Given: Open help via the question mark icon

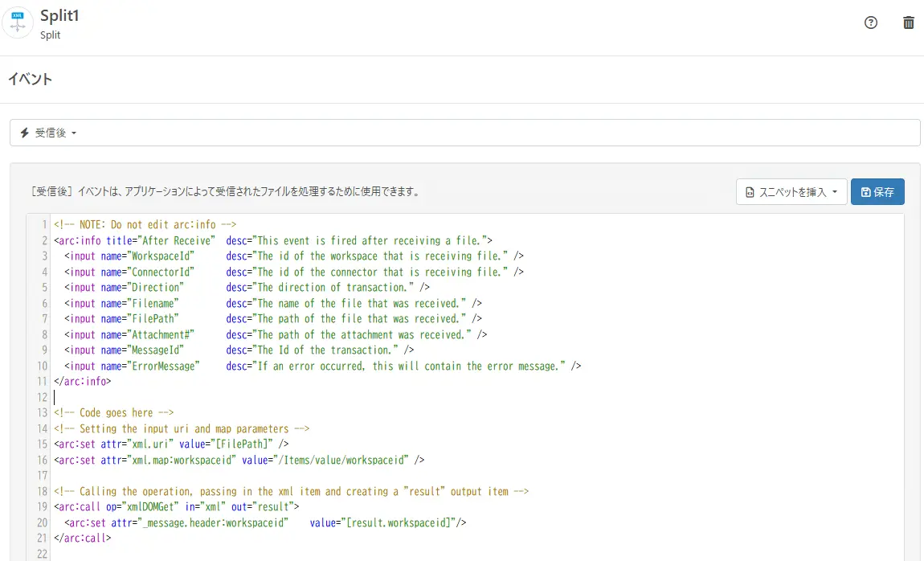Looking at the screenshot, I should pyautogui.click(x=870, y=23).
